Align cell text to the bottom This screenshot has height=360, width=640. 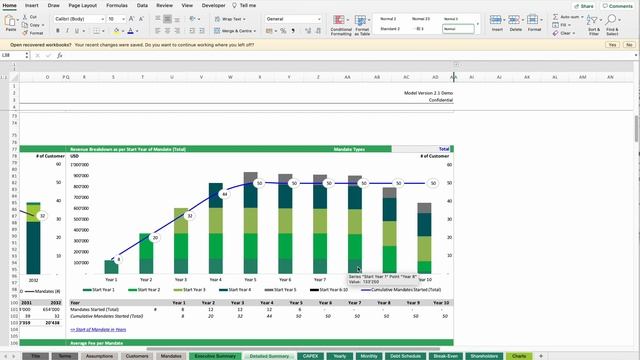177,19
